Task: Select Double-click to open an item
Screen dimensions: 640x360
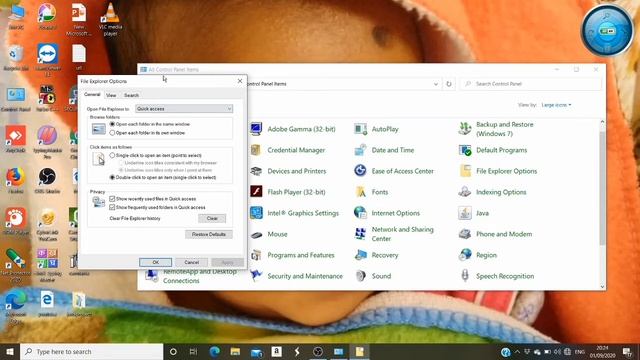Action: (x=112, y=178)
